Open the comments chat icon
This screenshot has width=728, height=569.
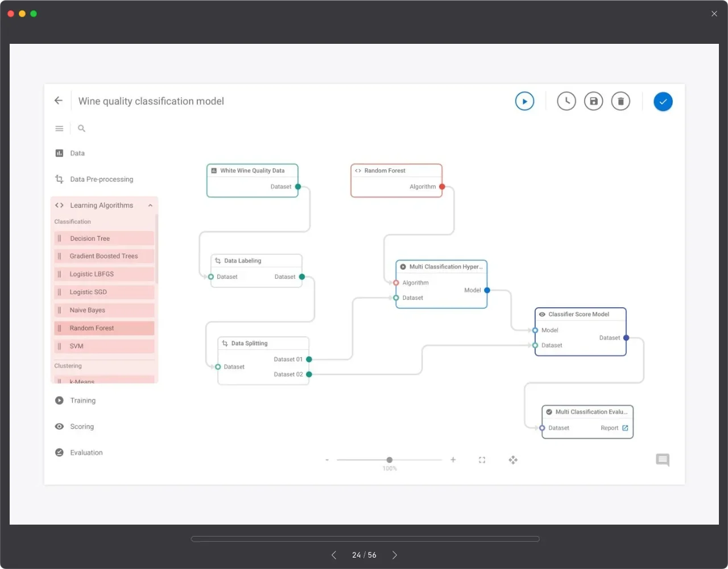pyautogui.click(x=663, y=460)
